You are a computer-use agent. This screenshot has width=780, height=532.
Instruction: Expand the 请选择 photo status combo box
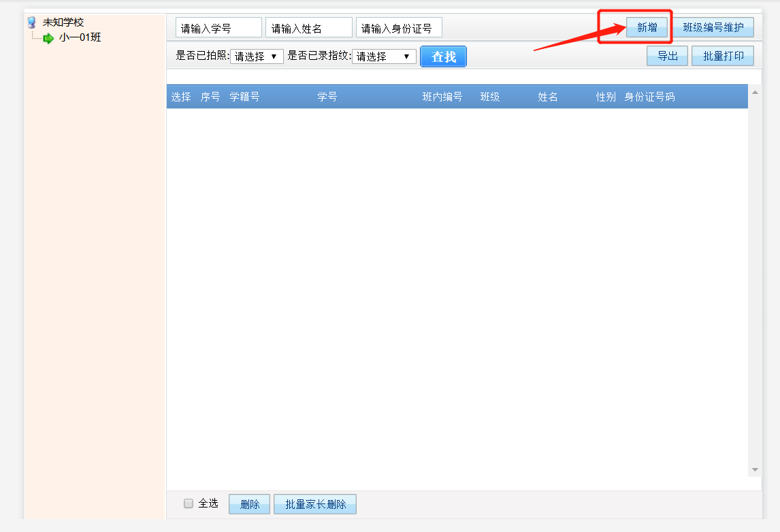[257, 56]
